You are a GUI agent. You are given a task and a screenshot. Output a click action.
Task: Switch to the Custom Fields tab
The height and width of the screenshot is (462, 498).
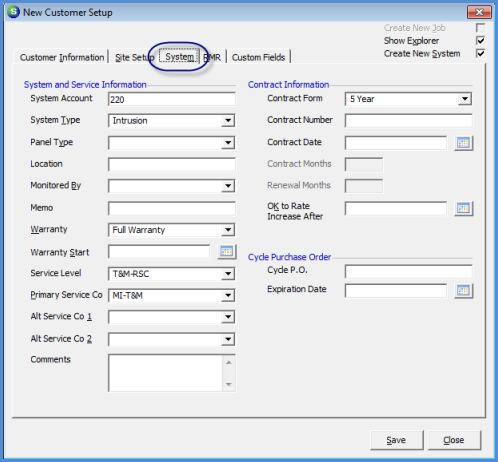(x=258, y=57)
